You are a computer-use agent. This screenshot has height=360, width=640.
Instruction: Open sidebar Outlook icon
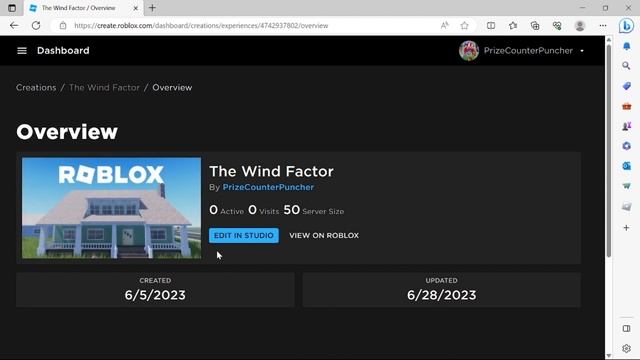click(x=627, y=166)
